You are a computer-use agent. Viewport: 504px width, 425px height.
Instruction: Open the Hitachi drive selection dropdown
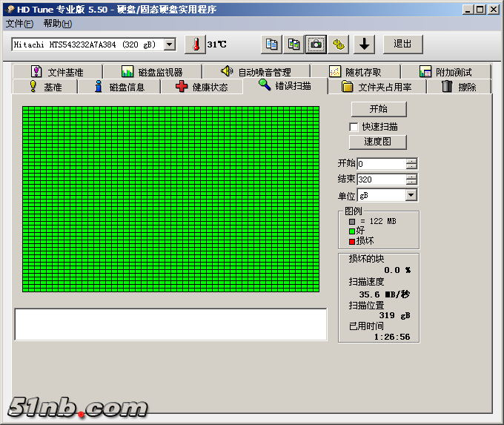[x=170, y=45]
